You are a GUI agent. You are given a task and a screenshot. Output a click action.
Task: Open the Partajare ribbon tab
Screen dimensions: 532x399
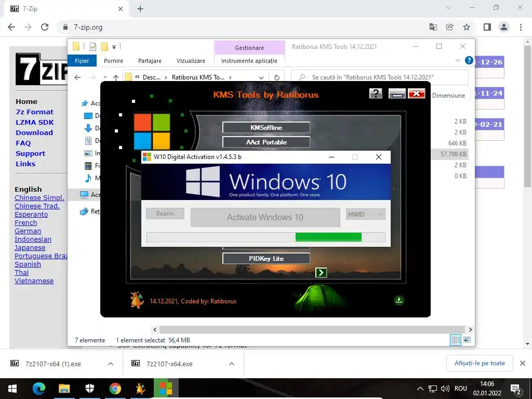coord(150,61)
